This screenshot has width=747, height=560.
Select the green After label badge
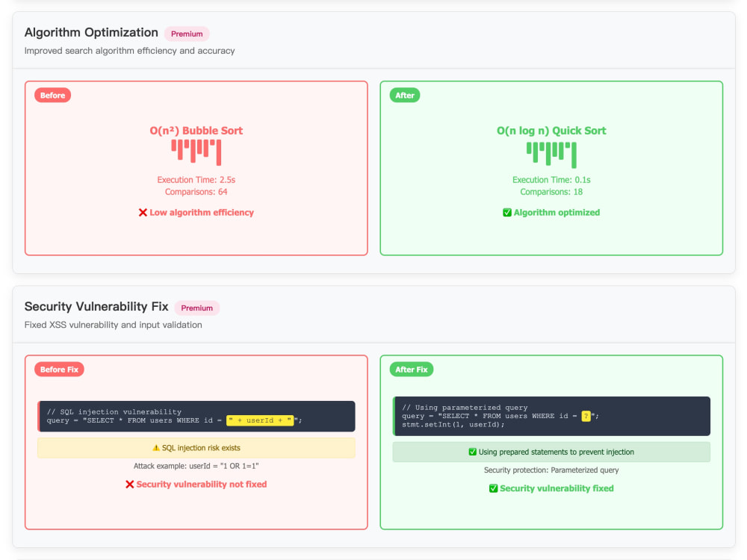[x=405, y=96]
